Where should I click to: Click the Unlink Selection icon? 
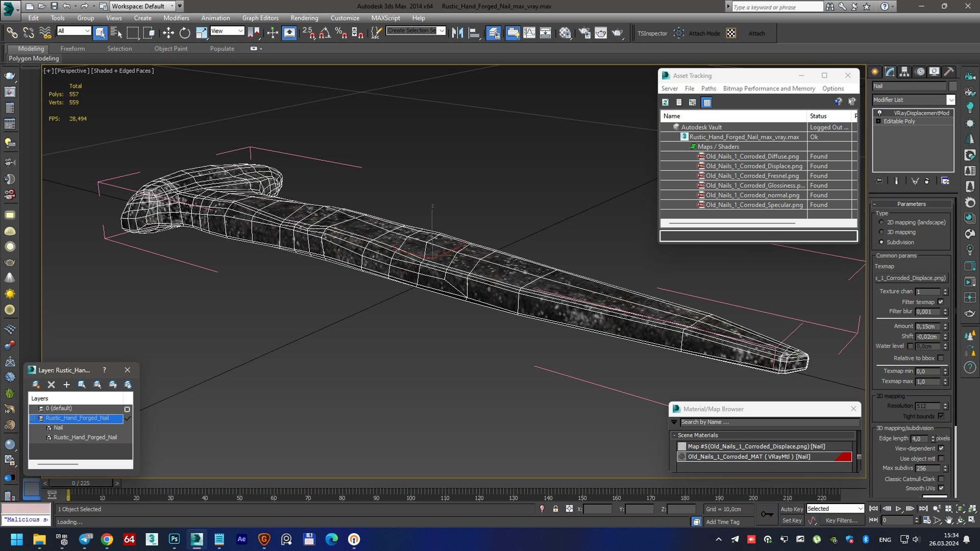(x=29, y=33)
